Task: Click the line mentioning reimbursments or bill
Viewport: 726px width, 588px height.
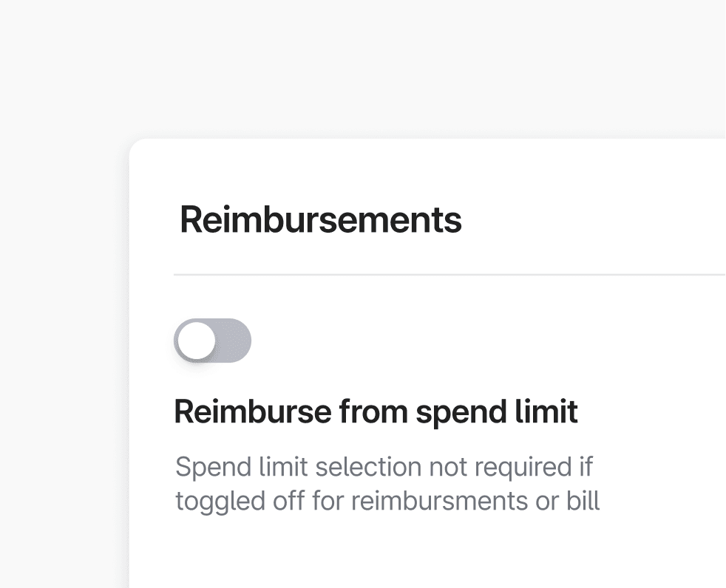Action: [387, 501]
